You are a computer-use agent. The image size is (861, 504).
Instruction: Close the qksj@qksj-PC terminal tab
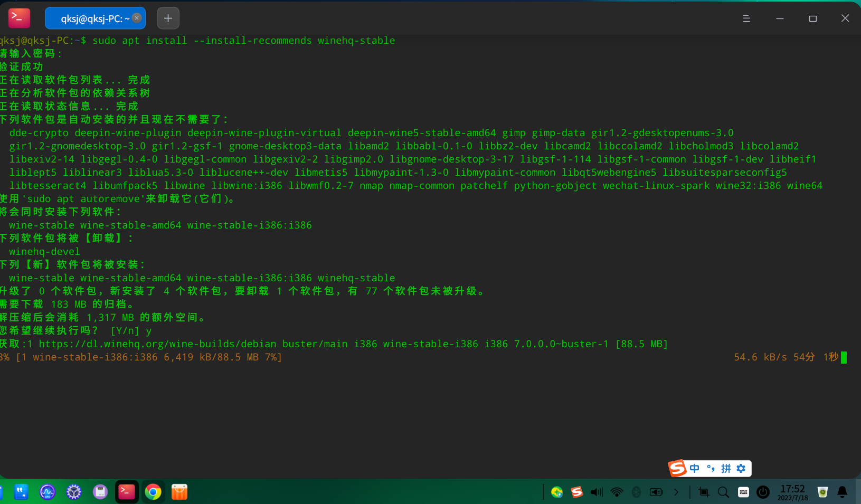(x=137, y=18)
